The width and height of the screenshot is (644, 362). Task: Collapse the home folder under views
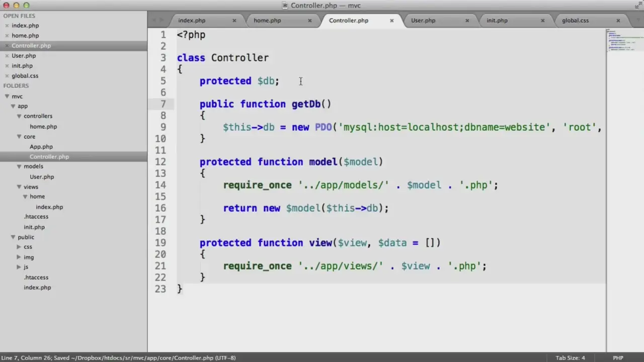pos(25,197)
